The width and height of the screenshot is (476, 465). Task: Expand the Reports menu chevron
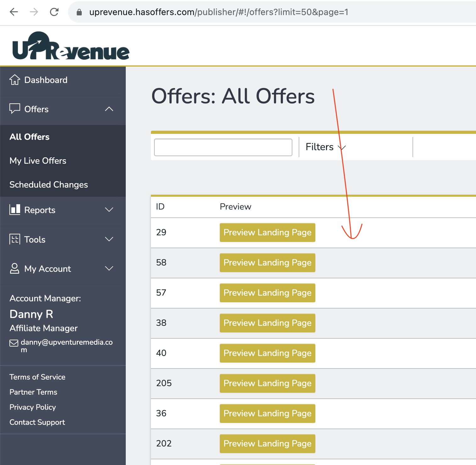click(109, 210)
